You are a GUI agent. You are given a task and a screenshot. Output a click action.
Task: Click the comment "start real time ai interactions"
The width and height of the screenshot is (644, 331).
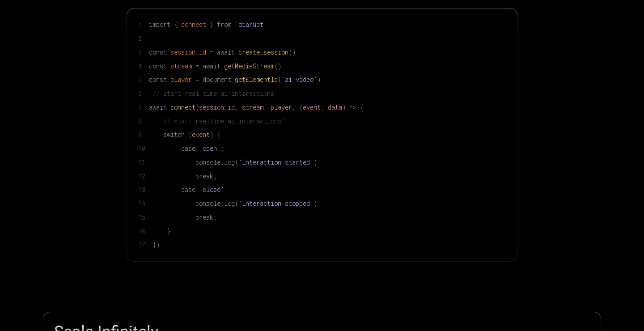(214, 93)
